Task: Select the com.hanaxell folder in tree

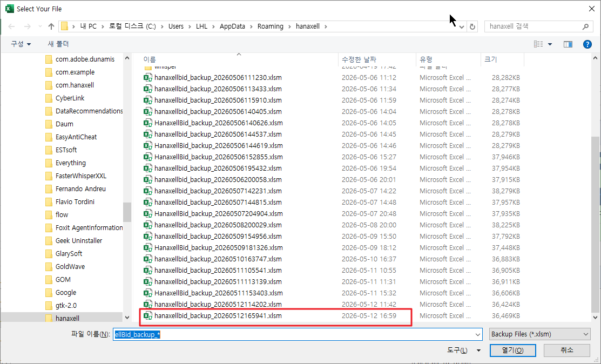Action: (75, 85)
